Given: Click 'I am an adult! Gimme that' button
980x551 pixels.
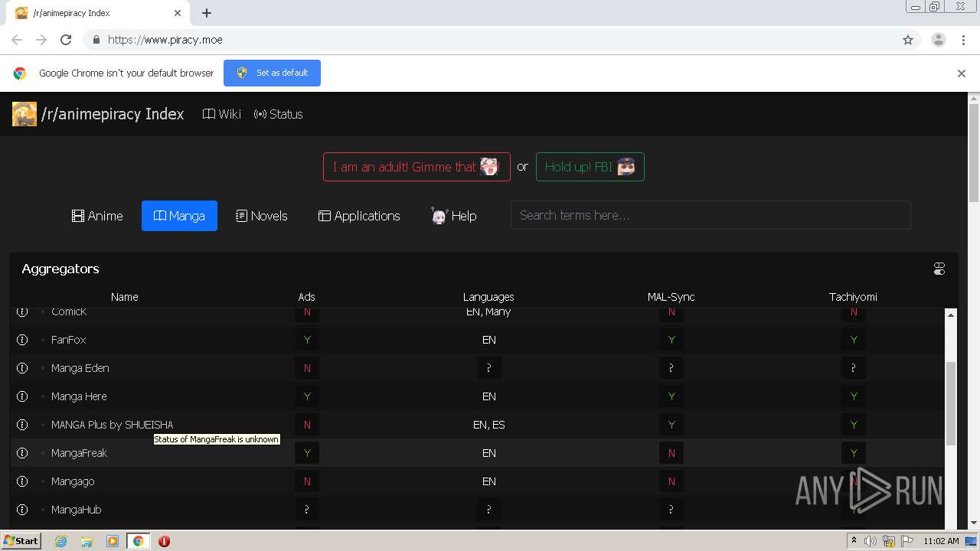Looking at the screenshot, I should [416, 167].
